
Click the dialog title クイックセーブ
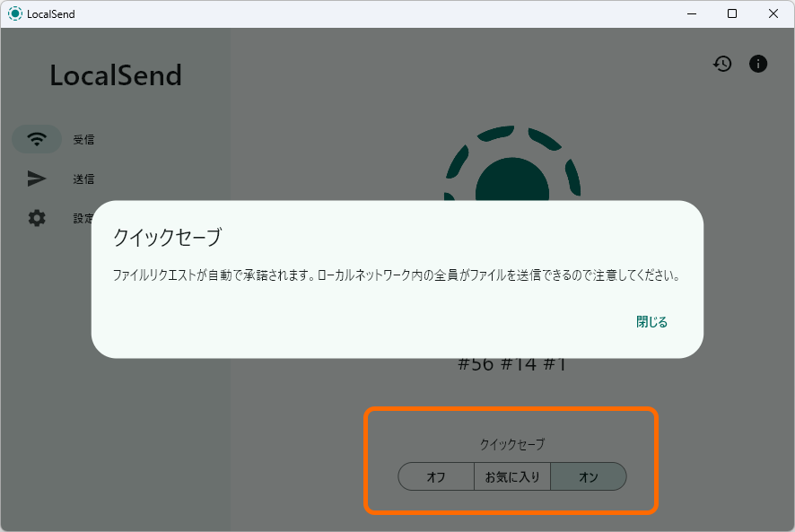pos(167,237)
